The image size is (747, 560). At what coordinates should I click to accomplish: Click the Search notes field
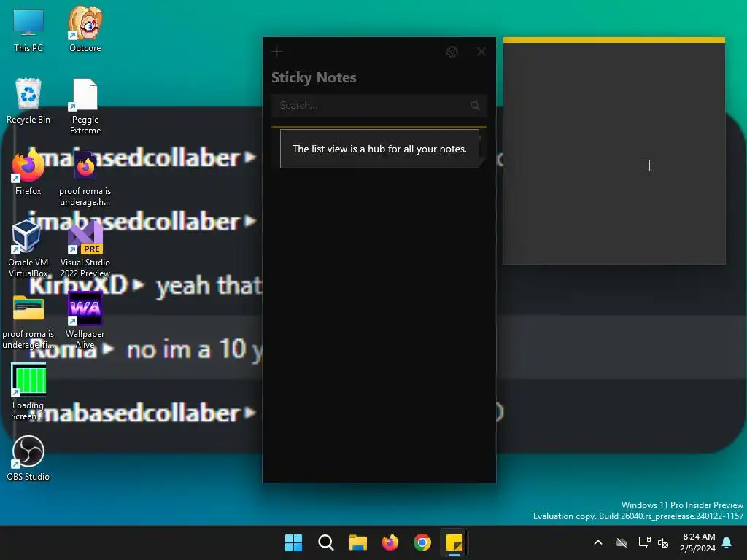[x=379, y=105]
